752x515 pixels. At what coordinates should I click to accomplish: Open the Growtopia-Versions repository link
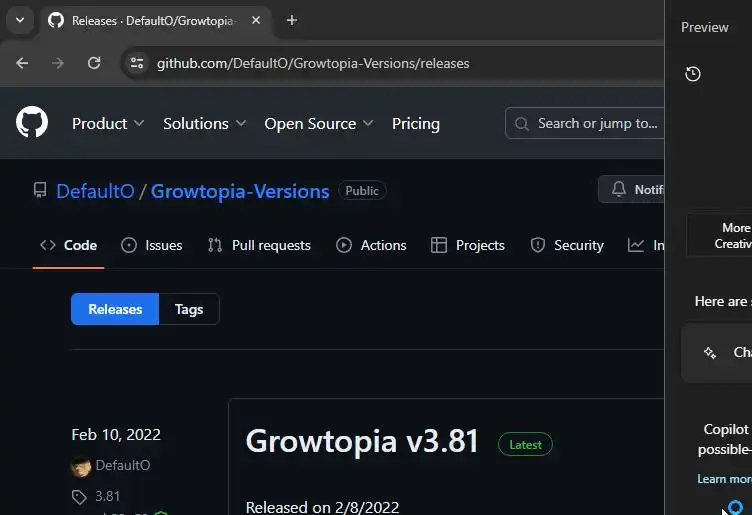pos(240,191)
